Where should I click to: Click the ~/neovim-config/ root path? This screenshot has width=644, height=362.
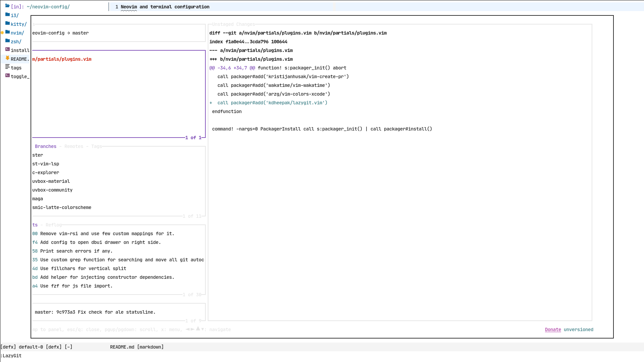(48, 7)
